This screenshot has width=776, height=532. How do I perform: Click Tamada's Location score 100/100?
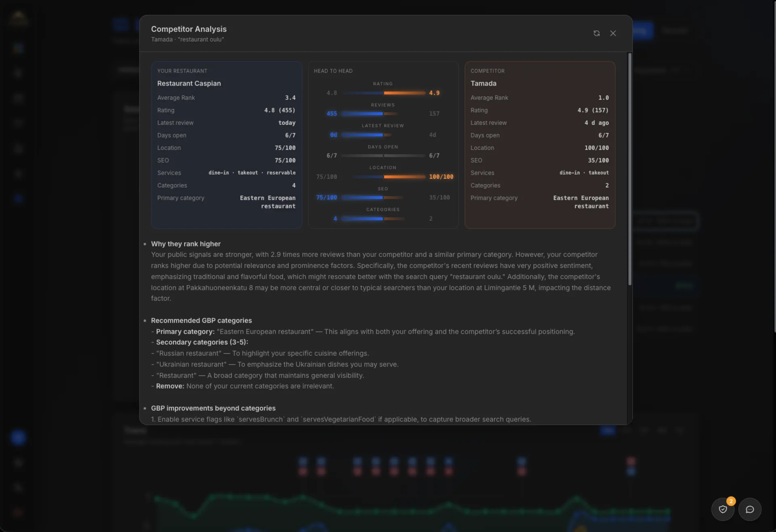pyautogui.click(x=597, y=148)
